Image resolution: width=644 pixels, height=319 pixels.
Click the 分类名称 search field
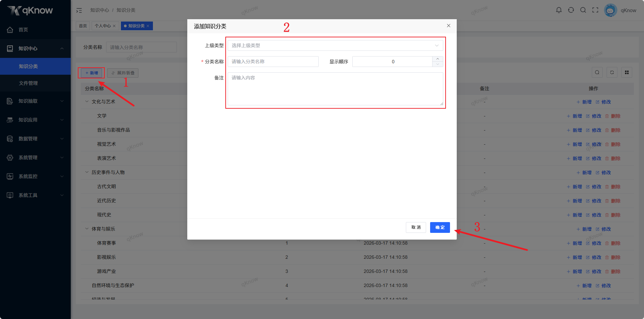[x=141, y=47]
